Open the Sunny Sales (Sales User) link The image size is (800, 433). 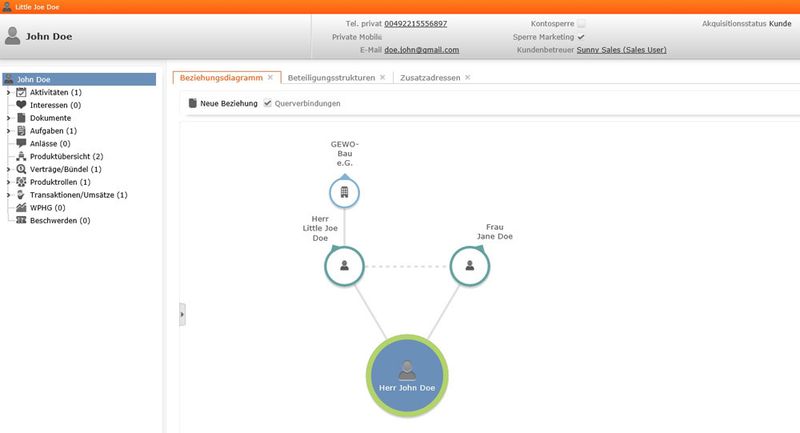(621, 49)
